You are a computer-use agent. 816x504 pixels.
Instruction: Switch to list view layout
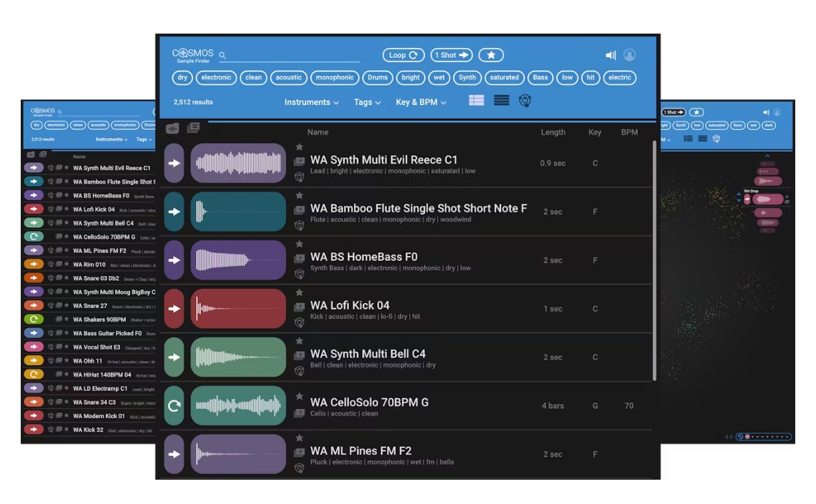tap(501, 101)
